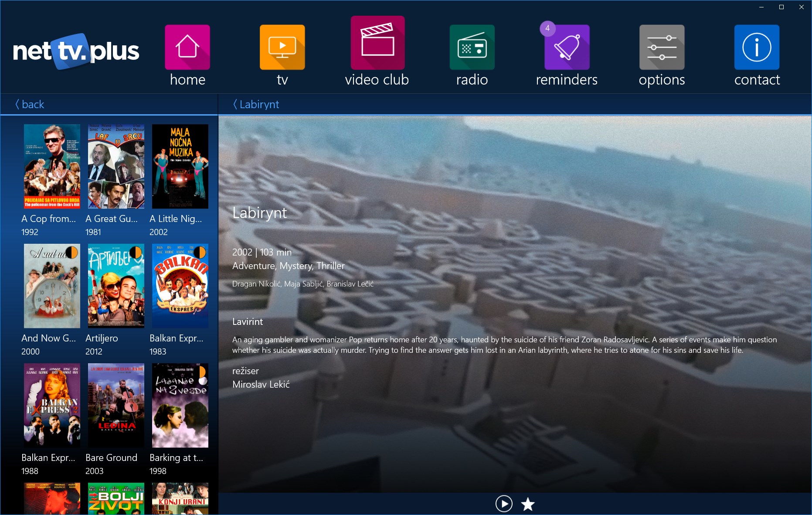
Task: Play the Labirynt movie
Action: click(504, 504)
